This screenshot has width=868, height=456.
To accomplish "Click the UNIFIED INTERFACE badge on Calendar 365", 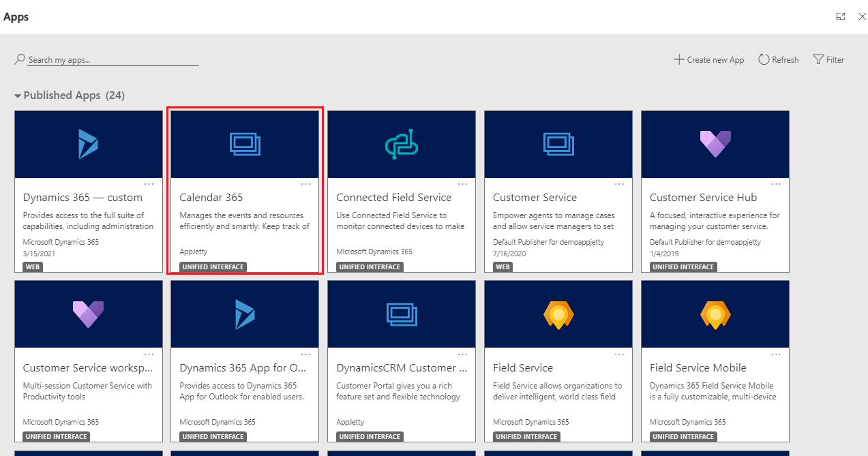I will tap(213, 267).
